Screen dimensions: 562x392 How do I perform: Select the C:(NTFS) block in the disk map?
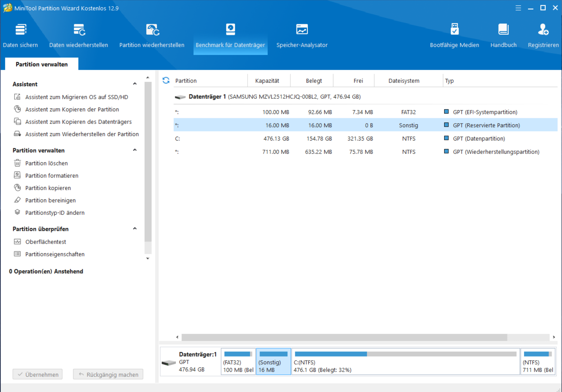[x=405, y=362]
